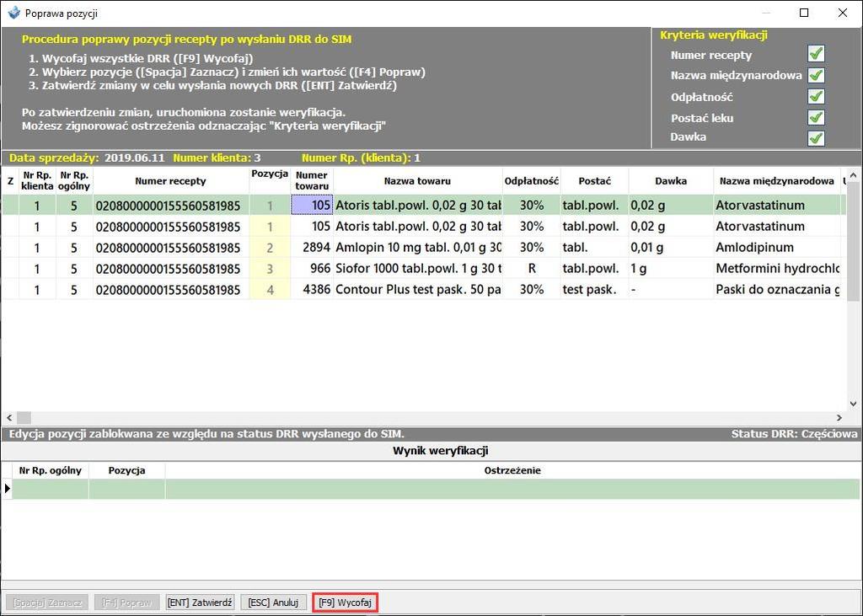Screen dimensions: 863x616
Task: Click the tabl. form cell in Amlopin row
Action: point(594,248)
